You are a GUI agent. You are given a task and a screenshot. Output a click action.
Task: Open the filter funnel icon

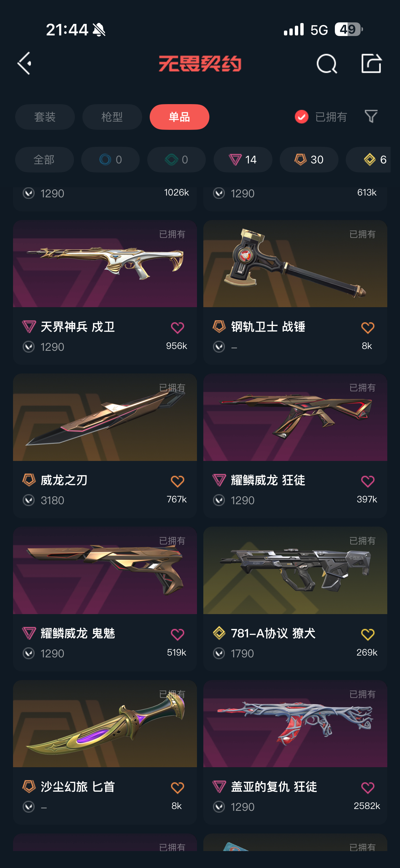(371, 117)
